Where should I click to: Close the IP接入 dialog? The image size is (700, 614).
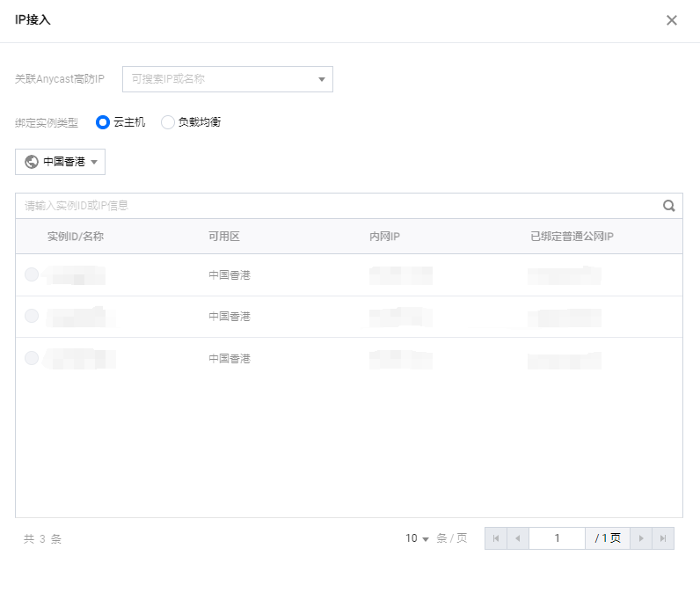pyautogui.click(x=672, y=20)
